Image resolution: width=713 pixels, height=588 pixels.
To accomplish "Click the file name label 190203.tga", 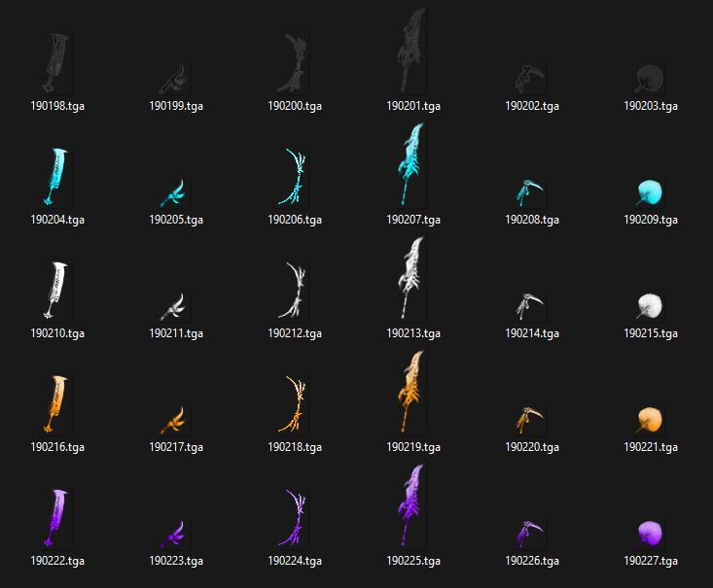I will pos(651,106).
